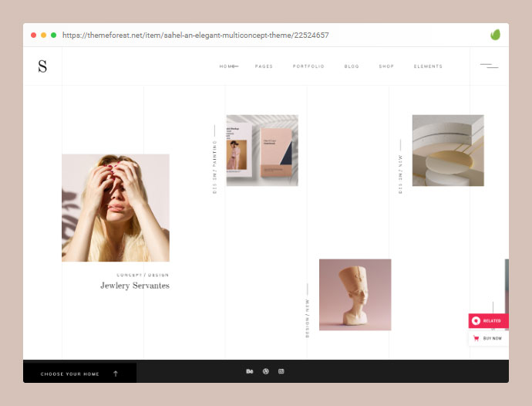Open the Nefertiti bust thumbnail
This screenshot has height=406, width=532.
355,295
